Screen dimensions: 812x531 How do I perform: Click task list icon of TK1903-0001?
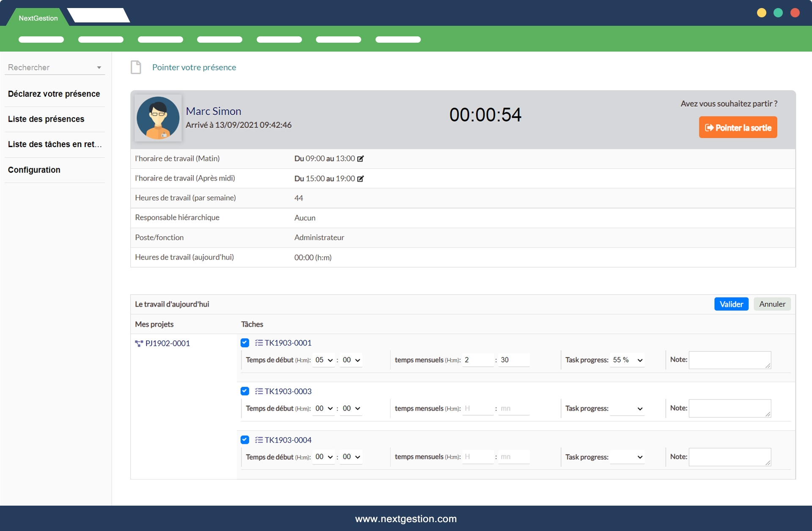click(259, 343)
